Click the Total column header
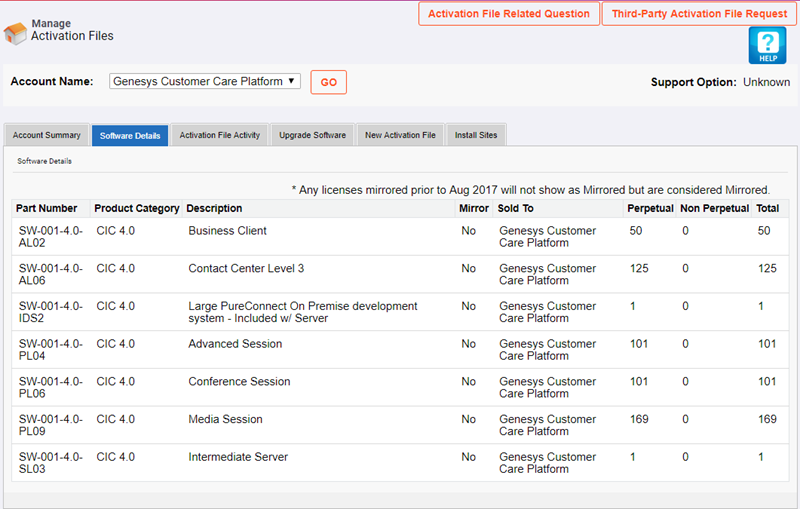The height and width of the screenshot is (509, 800). click(767, 208)
